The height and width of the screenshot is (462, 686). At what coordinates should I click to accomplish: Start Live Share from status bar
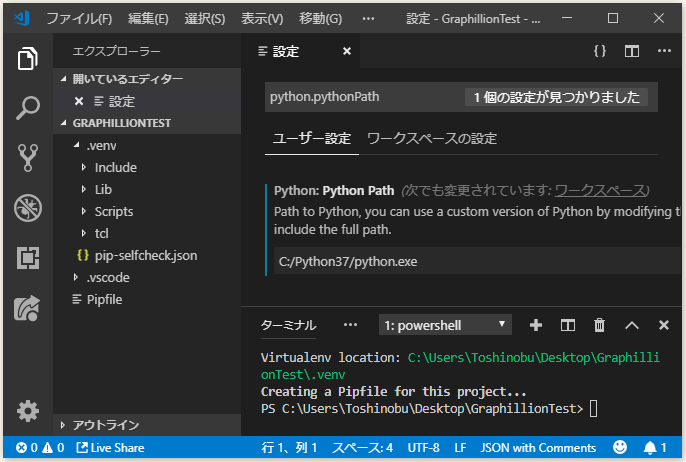pyautogui.click(x=110, y=448)
